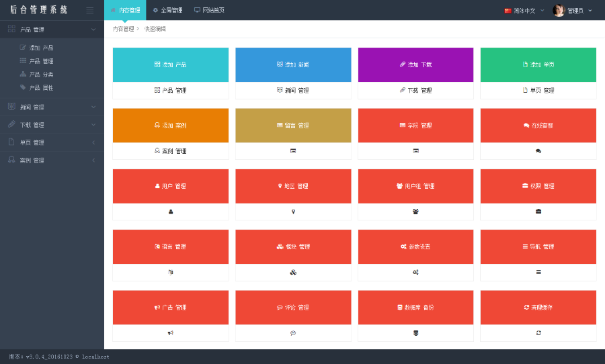This screenshot has width=605, height=364.
Task: Click the 广告 管理 red tile
Action: coord(171,308)
